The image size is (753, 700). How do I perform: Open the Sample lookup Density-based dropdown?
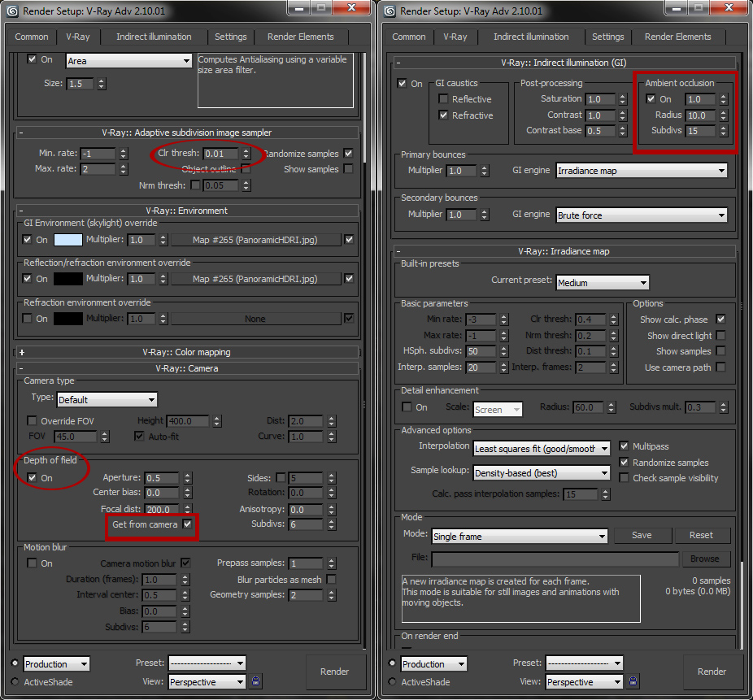tap(542, 473)
